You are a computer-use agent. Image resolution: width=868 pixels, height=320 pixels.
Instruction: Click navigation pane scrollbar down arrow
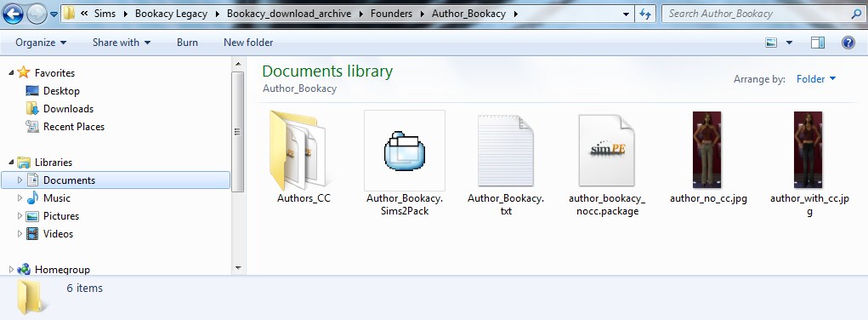[x=238, y=268]
